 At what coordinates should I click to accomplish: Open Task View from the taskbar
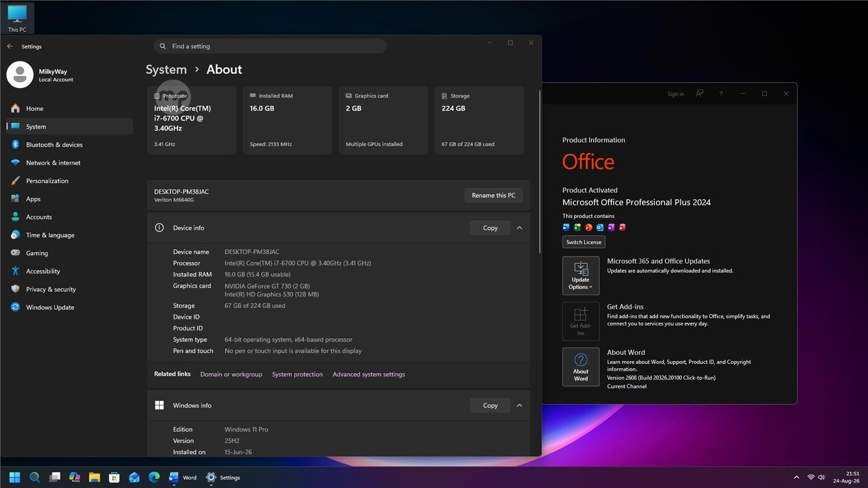(x=55, y=477)
